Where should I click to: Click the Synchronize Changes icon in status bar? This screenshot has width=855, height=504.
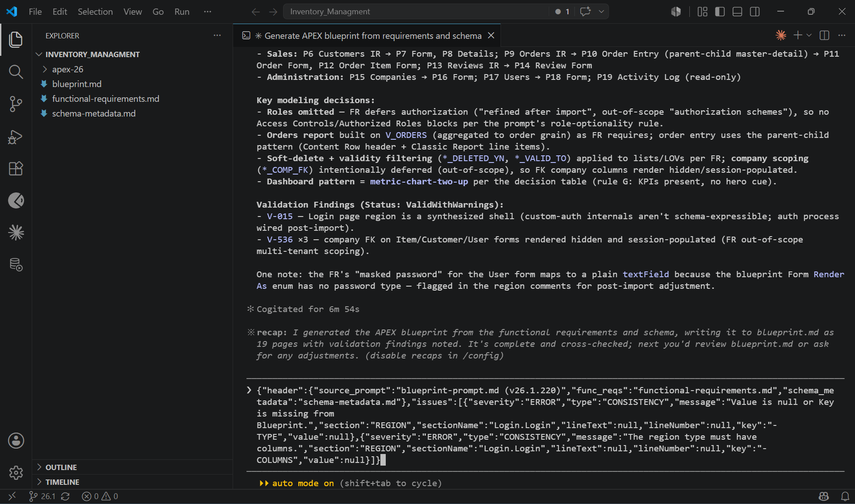65,496
